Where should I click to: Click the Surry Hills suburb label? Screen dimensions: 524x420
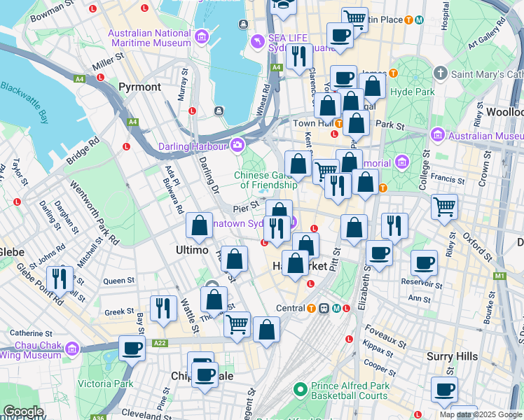[x=452, y=356]
